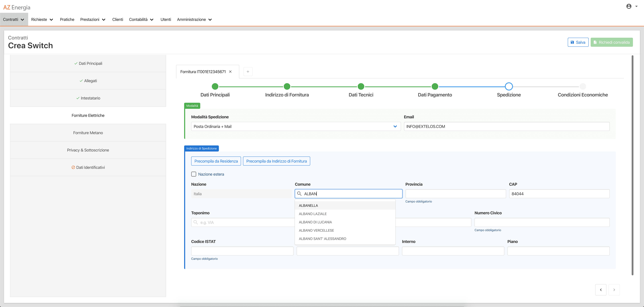Add a new fornitura with plus button
Screen dimensions: 644x307
pos(248,72)
